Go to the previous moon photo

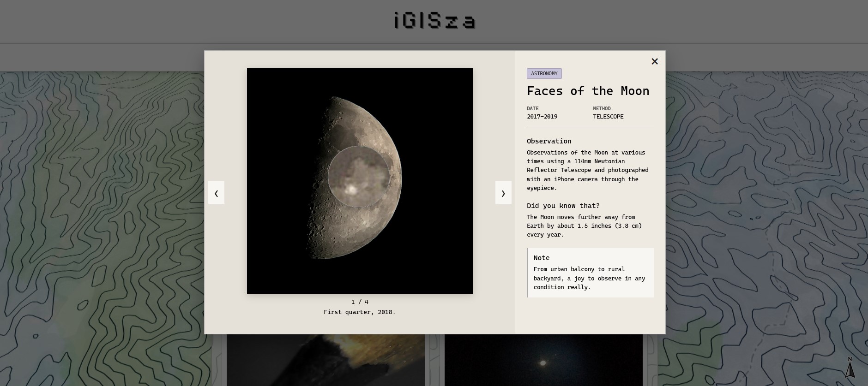click(x=216, y=192)
